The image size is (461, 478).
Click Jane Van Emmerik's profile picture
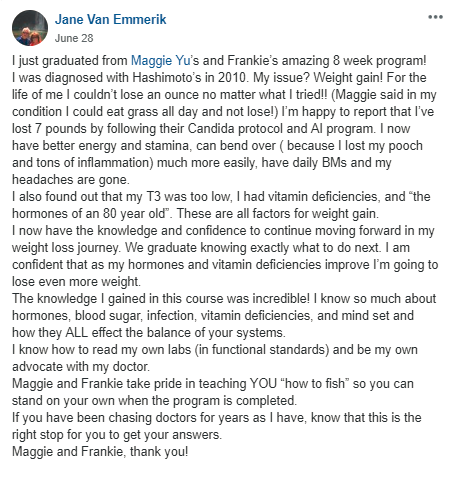click(x=30, y=28)
